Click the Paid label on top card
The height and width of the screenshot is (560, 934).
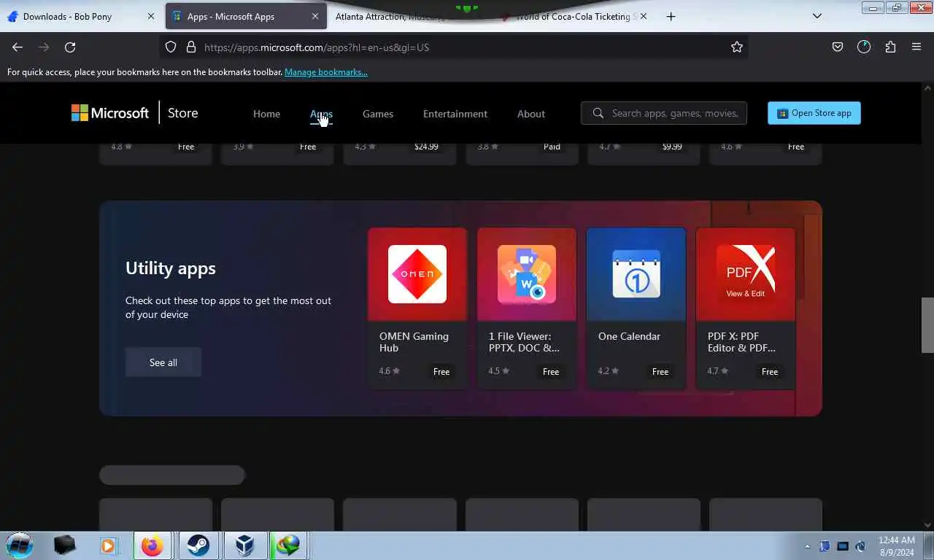[x=552, y=147]
